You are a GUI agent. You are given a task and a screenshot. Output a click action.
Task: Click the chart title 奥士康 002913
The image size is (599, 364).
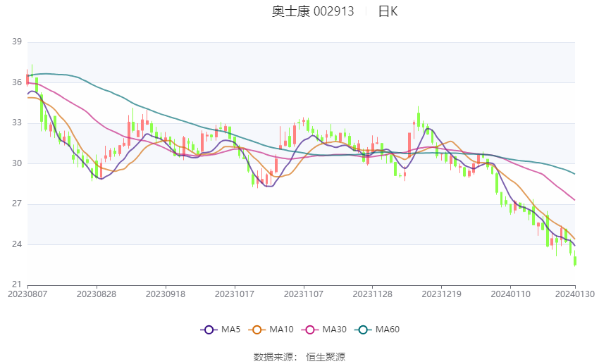pyautogui.click(x=313, y=11)
